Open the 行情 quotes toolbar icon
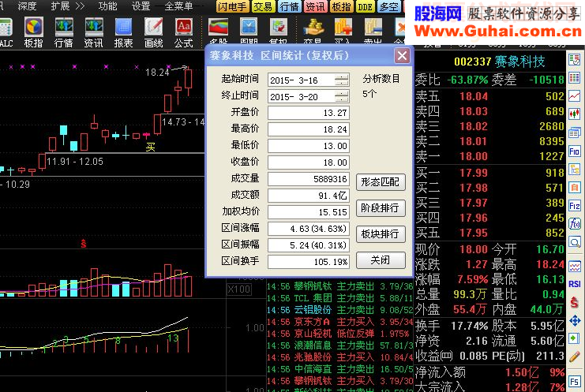The width and height of the screenshot is (585, 392). [64, 28]
